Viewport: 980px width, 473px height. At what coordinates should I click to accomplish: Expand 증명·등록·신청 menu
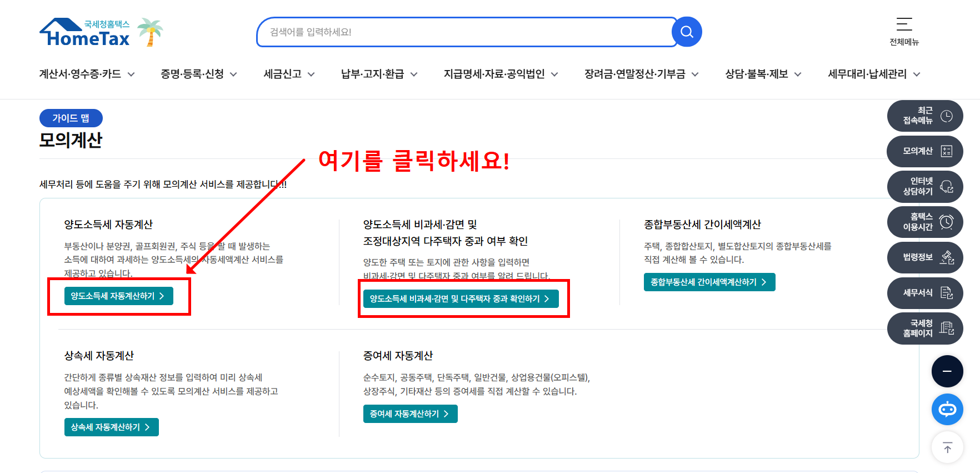pos(199,74)
